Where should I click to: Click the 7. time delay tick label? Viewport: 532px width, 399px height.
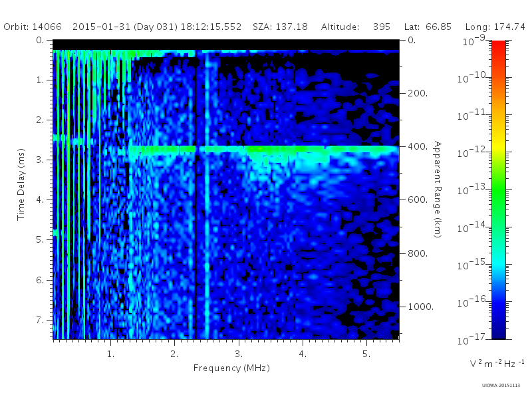pos(41,320)
